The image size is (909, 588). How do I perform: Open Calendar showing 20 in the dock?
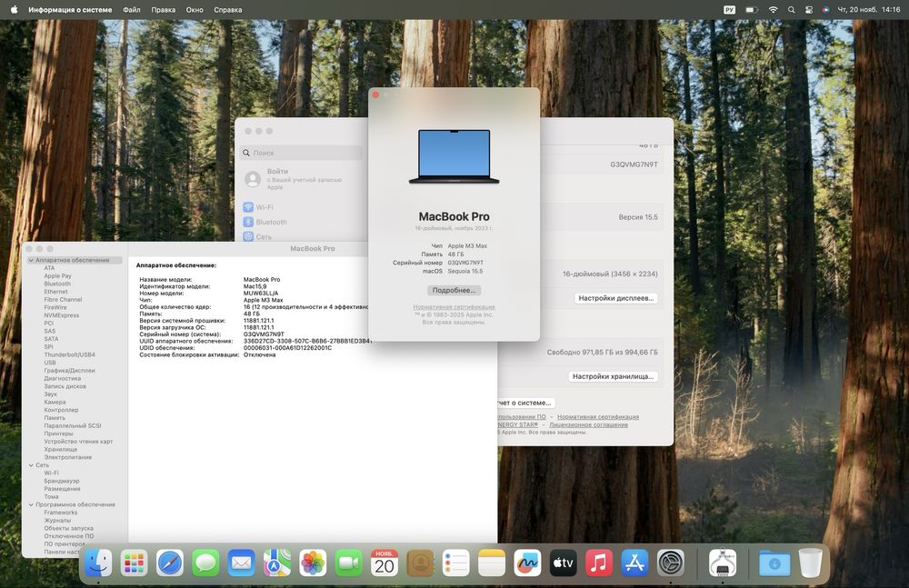(385, 563)
